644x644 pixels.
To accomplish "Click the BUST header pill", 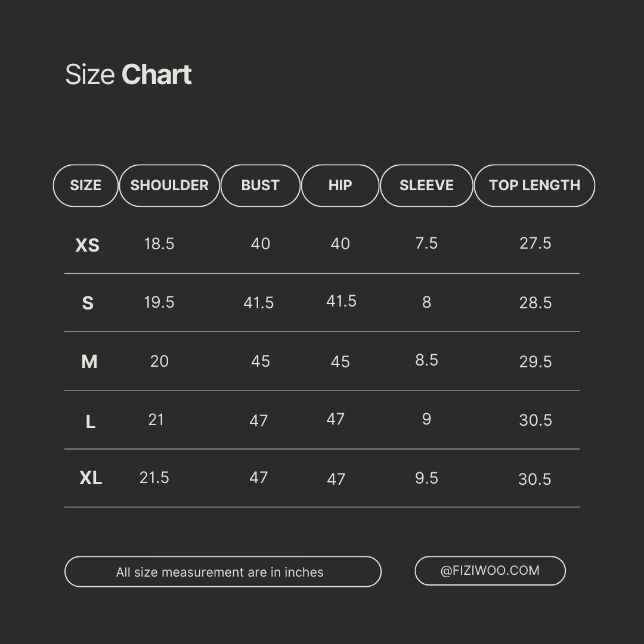I will point(260,185).
